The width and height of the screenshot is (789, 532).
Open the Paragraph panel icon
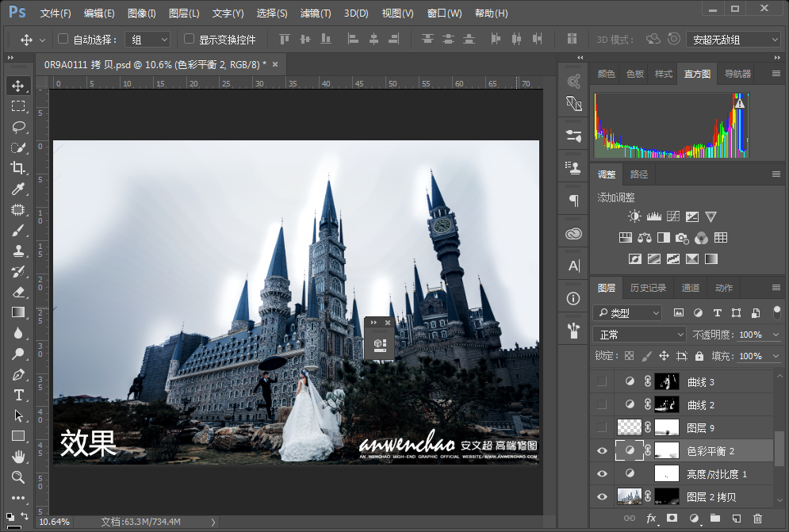pyautogui.click(x=573, y=201)
